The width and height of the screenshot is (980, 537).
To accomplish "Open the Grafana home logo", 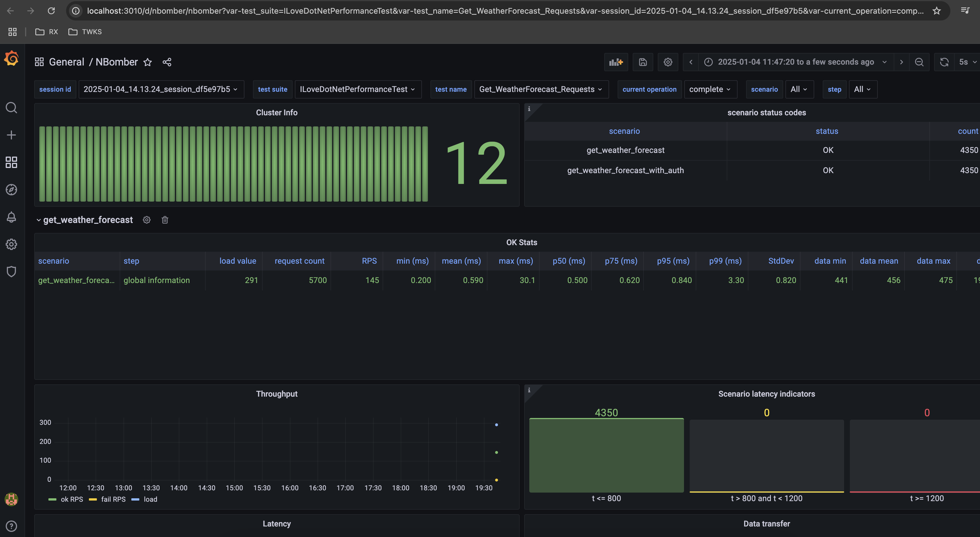I will pyautogui.click(x=11, y=59).
